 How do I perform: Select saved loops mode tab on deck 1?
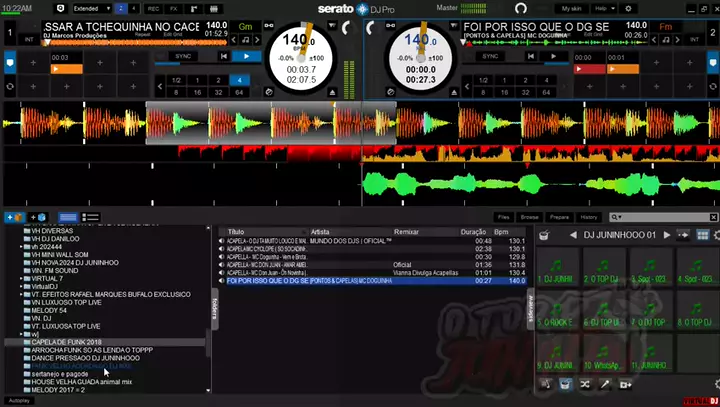point(10,86)
